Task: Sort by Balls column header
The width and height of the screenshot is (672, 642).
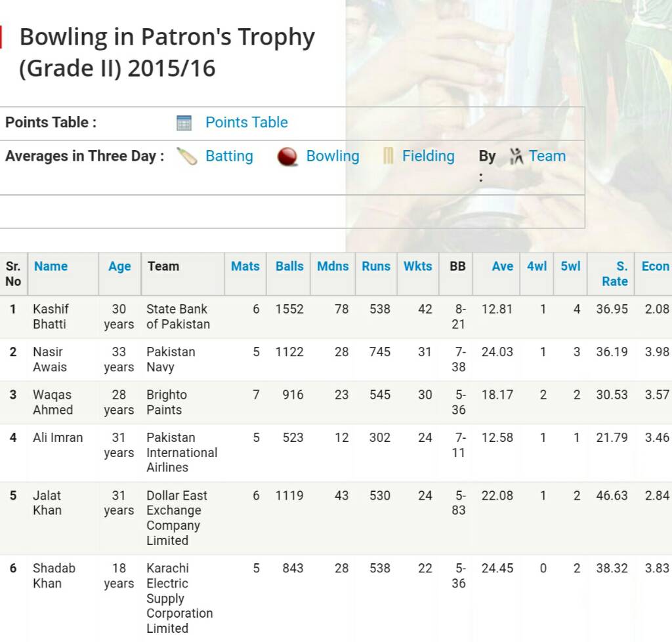Action: (x=289, y=266)
